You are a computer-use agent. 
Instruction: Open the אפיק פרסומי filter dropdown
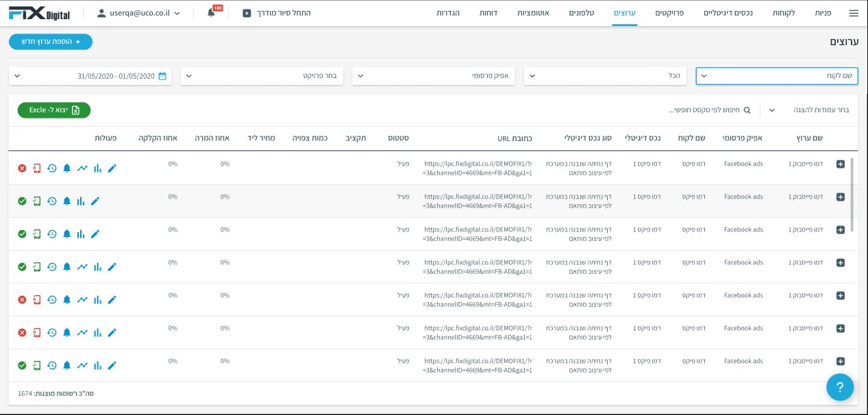[434, 76]
